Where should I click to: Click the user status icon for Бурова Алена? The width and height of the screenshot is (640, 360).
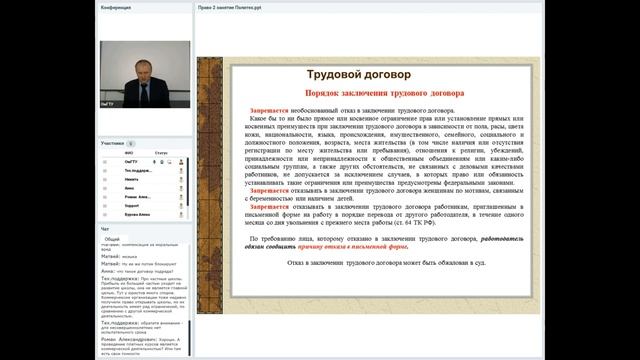(181, 215)
